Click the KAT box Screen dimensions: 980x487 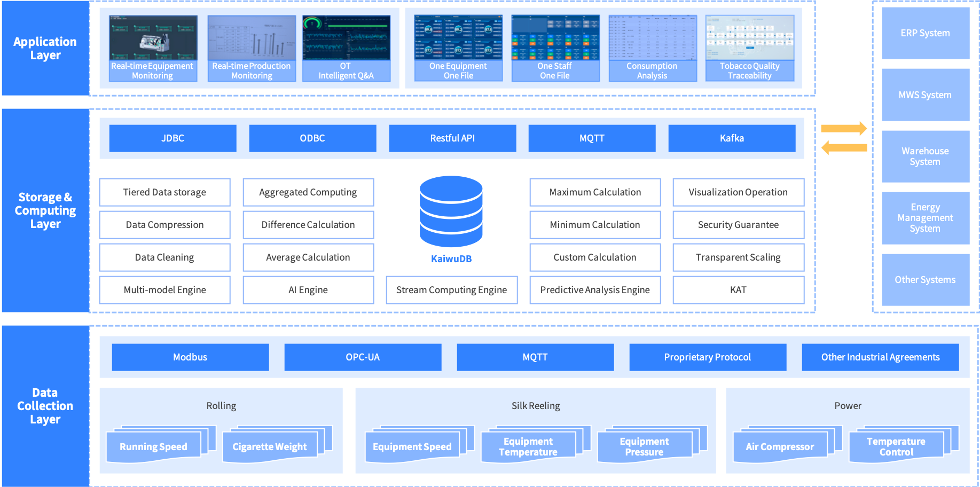coord(739,290)
